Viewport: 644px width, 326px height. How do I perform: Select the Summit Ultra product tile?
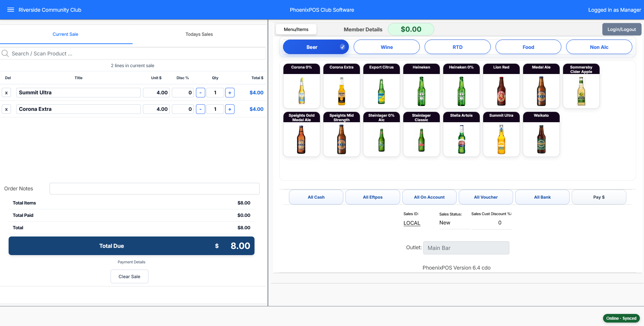point(501,134)
